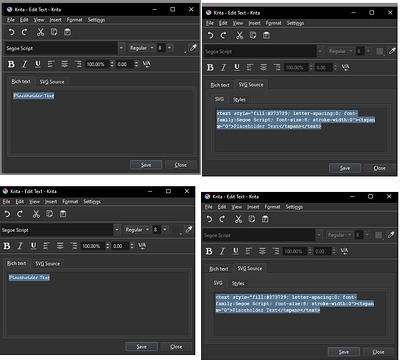Toggle Underline in the top-left window
Screen dimensions: 400x362
pyautogui.click(x=38, y=64)
